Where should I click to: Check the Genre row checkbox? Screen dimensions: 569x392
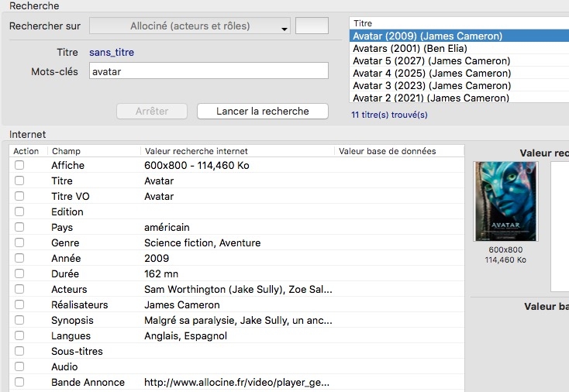point(19,242)
